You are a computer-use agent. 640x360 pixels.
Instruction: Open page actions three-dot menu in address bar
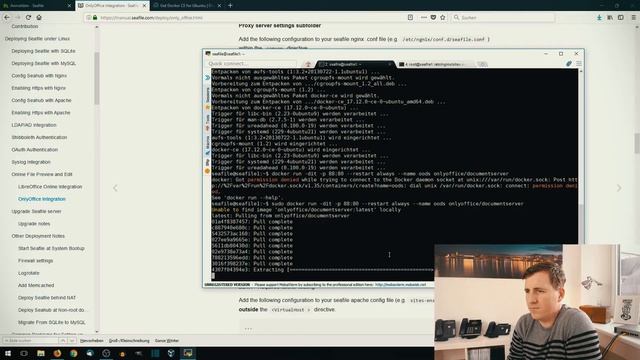click(x=423, y=18)
